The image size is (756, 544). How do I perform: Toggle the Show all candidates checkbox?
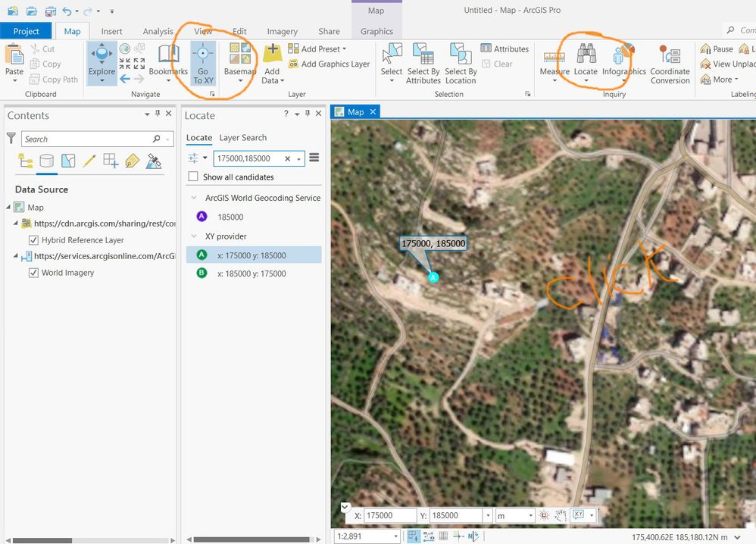(x=193, y=177)
